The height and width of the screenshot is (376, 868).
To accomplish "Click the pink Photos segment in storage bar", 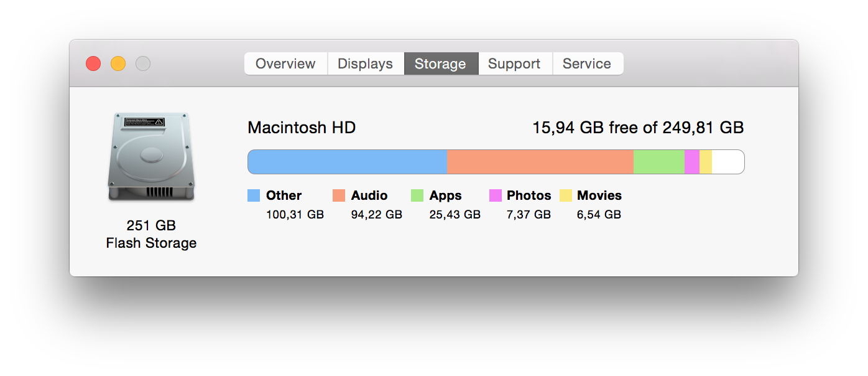I will click(691, 162).
